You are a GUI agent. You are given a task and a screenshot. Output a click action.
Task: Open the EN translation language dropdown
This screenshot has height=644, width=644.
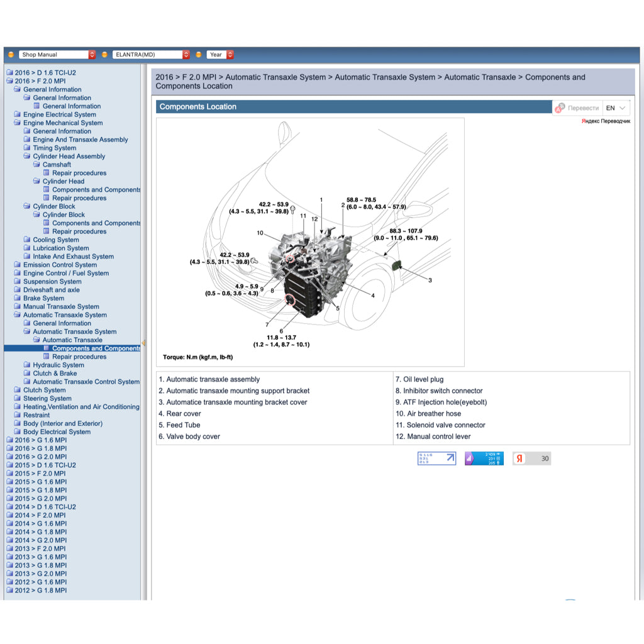[x=616, y=108]
